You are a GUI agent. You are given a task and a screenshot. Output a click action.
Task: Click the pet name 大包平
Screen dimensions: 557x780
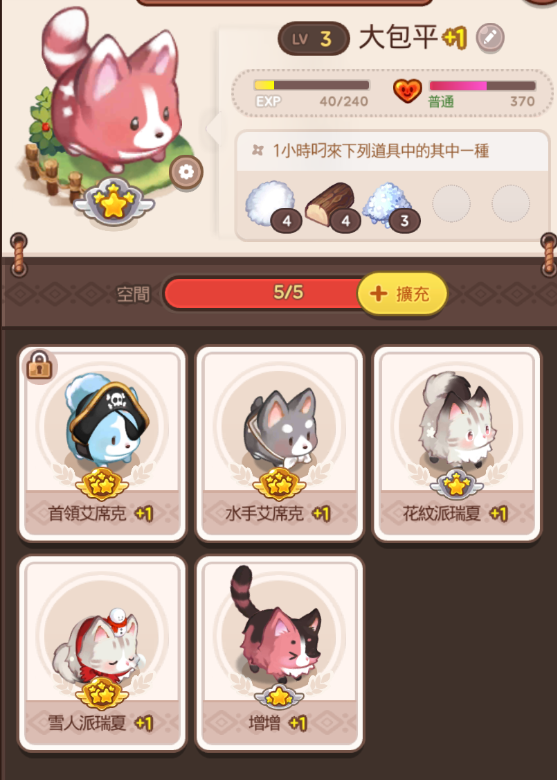(x=398, y=37)
